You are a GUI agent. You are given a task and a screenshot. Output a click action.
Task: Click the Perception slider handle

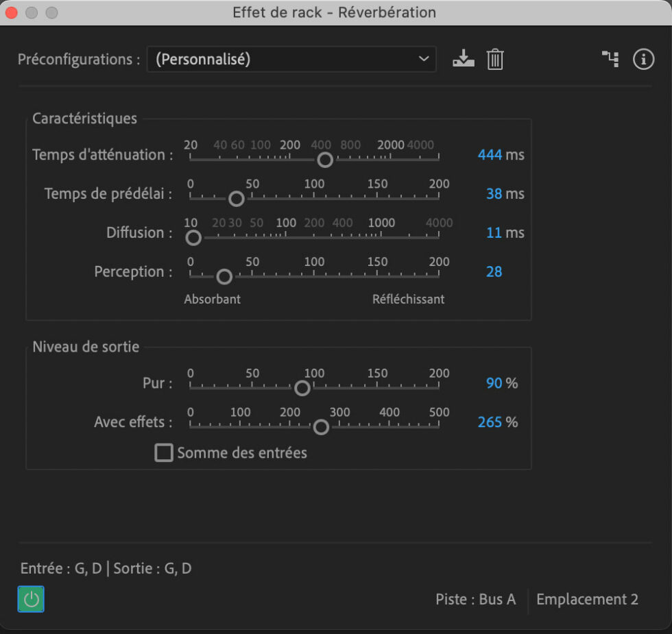coord(224,277)
